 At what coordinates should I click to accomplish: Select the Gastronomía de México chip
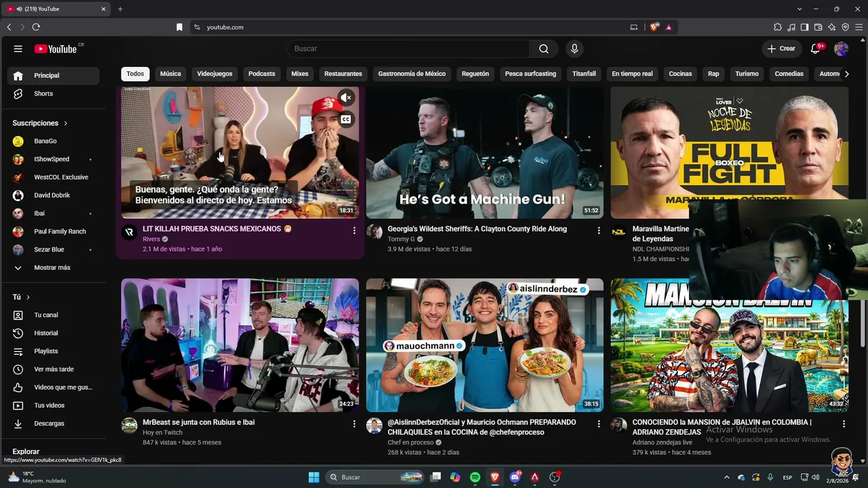[412, 74]
